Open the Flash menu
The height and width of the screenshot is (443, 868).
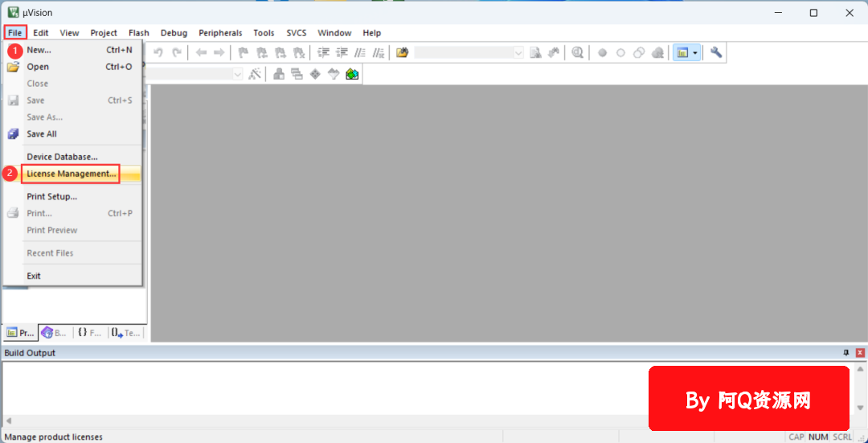(139, 33)
